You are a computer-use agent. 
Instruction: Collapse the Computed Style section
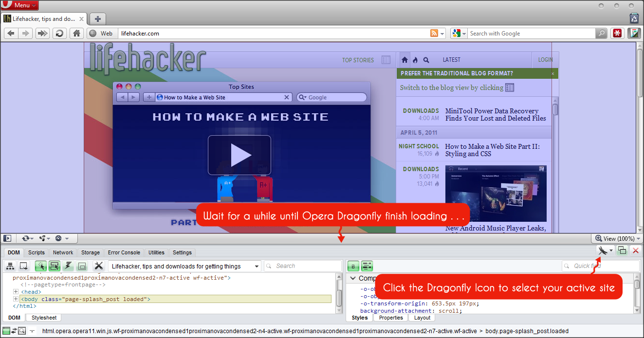click(x=353, y=279)
